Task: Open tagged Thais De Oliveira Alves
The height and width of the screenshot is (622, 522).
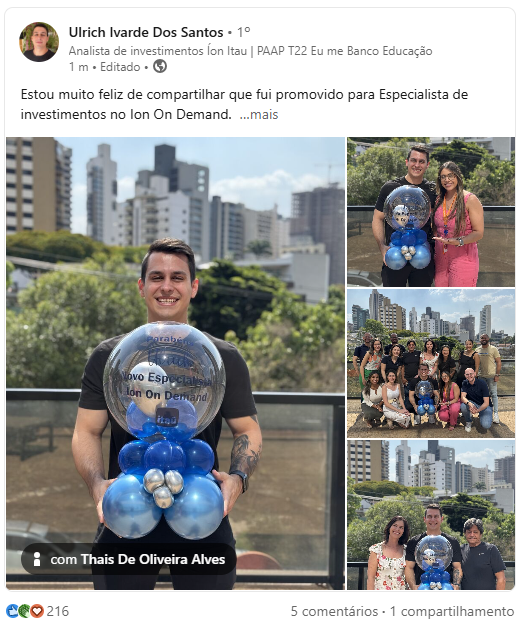Action: point(153,559)
